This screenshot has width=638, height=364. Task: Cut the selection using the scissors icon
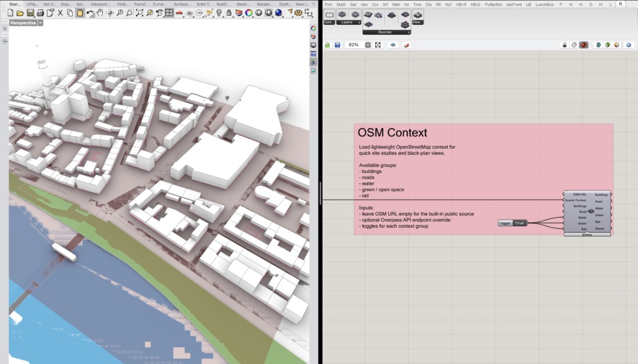coord(60,13)
